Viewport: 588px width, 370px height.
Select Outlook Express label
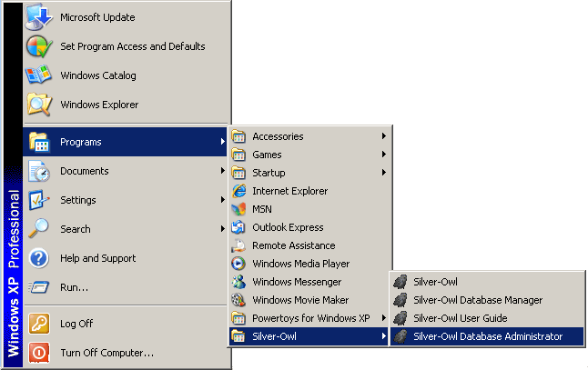coord(288,227)
